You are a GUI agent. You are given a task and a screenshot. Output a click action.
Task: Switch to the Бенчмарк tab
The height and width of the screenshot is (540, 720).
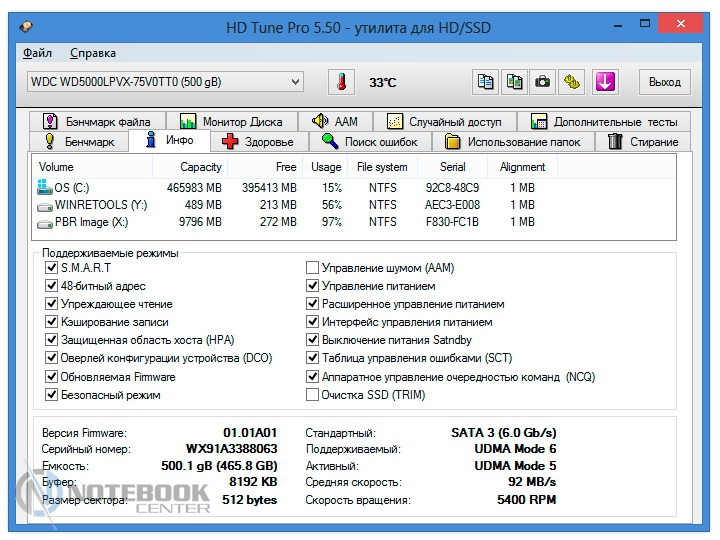(80, 142)
